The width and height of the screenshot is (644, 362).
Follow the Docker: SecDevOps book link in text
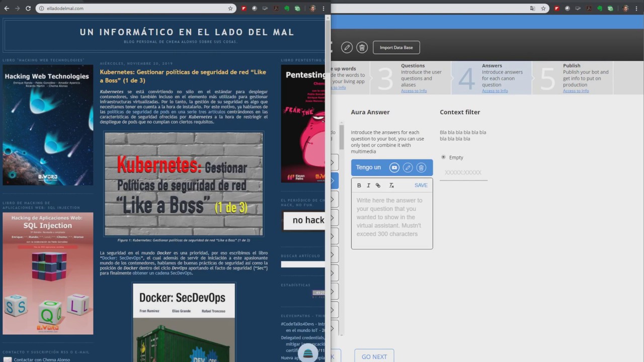(122, 258)
